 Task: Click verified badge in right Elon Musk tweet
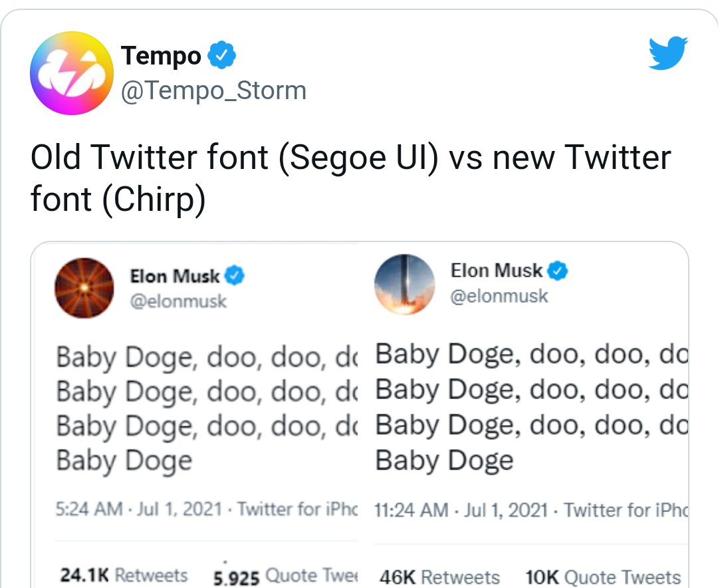tap(557, 271)
